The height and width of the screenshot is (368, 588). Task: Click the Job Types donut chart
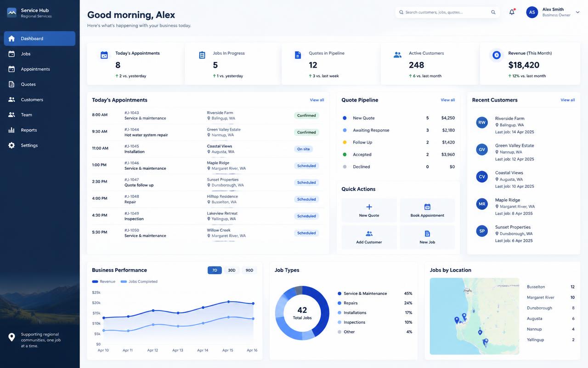302,313
